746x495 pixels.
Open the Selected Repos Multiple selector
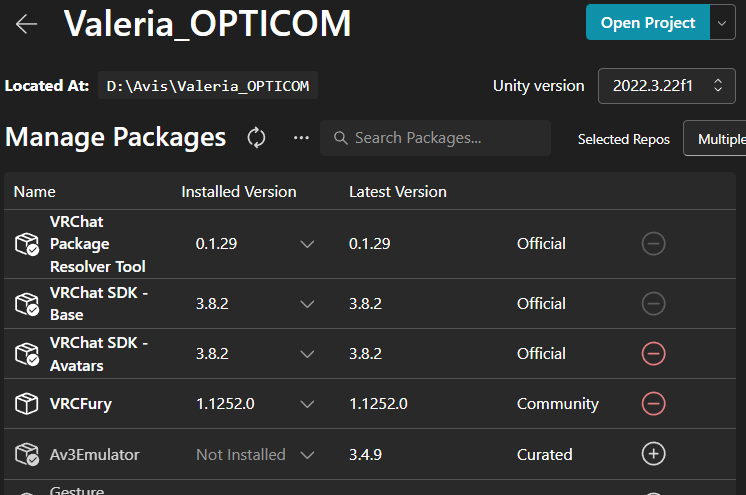click(x=717, y=139)
